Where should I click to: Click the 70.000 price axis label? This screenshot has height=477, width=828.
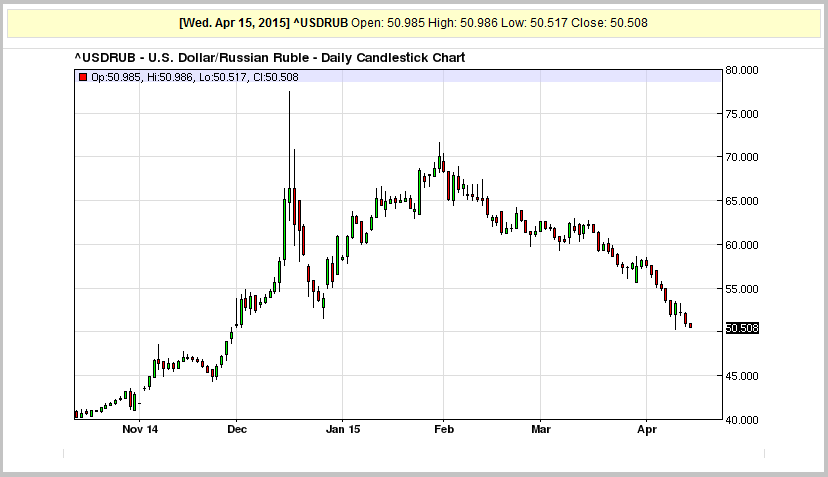(x=741, y=157)
